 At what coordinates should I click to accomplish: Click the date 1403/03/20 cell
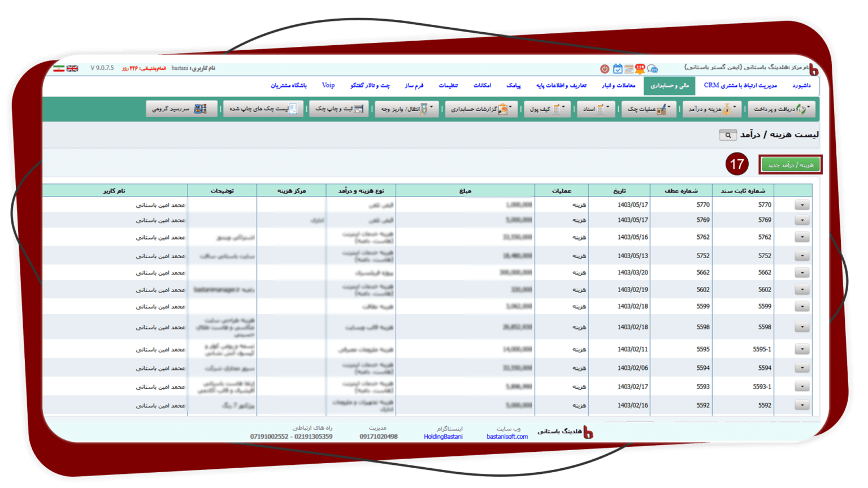click(x=632, y=273)
